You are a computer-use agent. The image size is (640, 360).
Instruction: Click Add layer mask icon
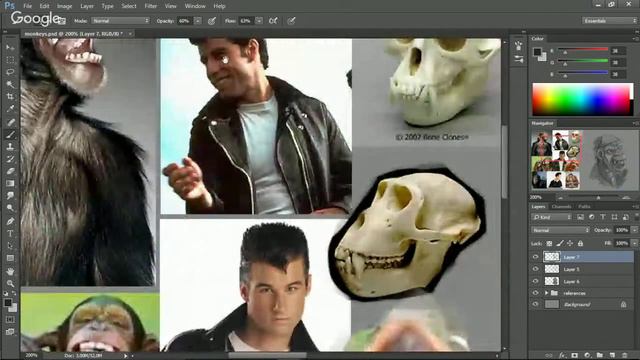coord(574,356)
